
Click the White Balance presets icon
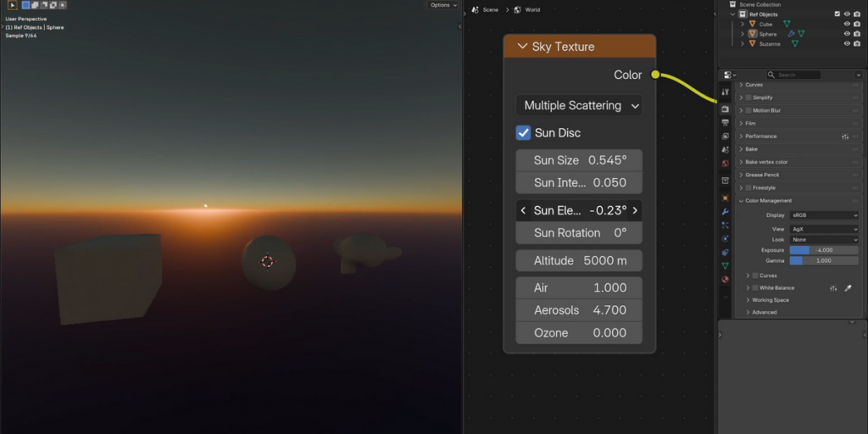(833, 288)
